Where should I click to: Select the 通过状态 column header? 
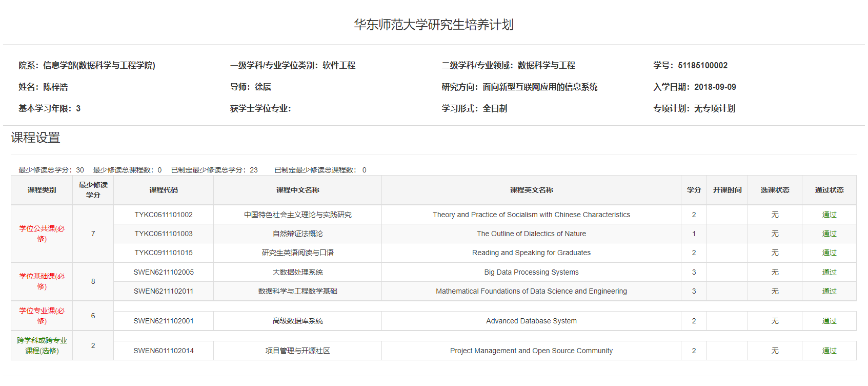[x=829, y=190]
